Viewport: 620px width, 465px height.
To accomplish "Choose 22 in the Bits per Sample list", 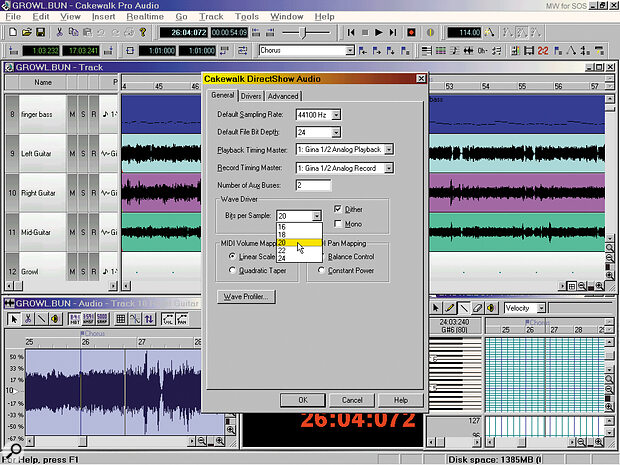I will 299,250.
